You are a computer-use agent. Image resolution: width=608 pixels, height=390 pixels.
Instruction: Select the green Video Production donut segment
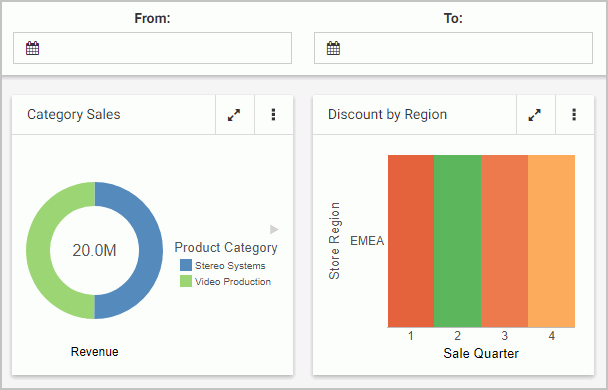pos(38,250)
